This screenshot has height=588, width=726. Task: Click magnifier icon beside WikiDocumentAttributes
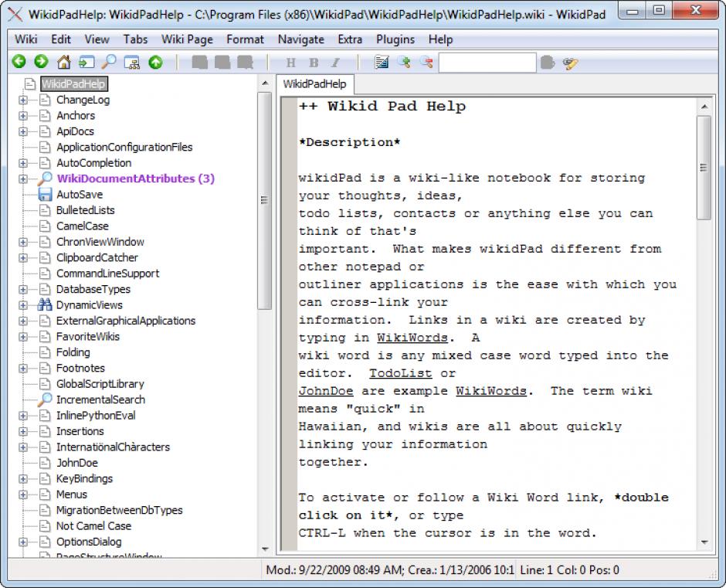[45, 178]
